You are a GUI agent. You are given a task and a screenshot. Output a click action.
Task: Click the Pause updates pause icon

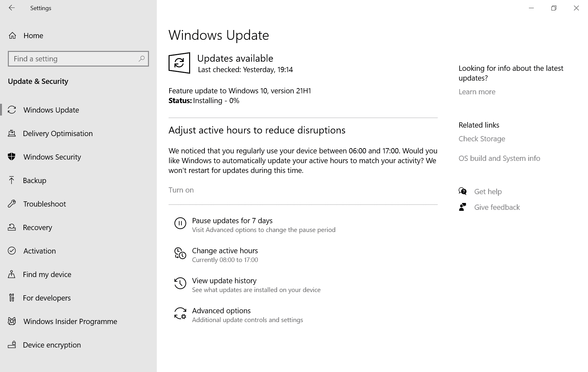[180, 224]
